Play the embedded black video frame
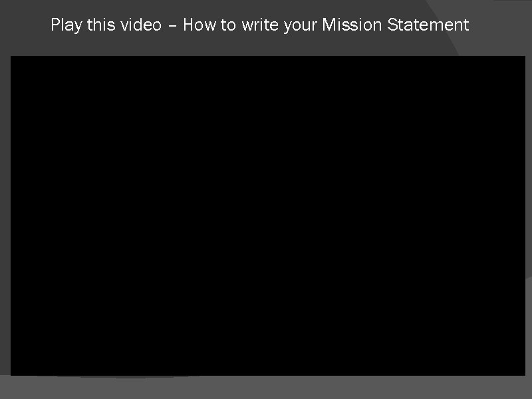The height and width of the screenshot is (399, 532). click(268, 215)
